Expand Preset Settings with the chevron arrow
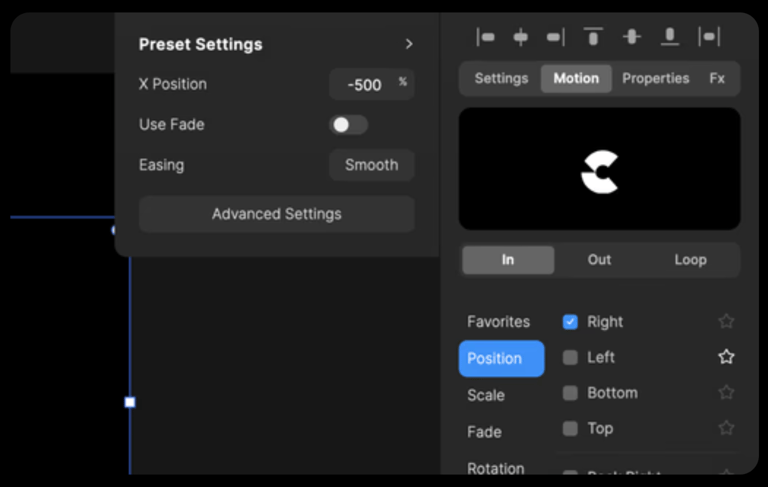 point(408,44)
